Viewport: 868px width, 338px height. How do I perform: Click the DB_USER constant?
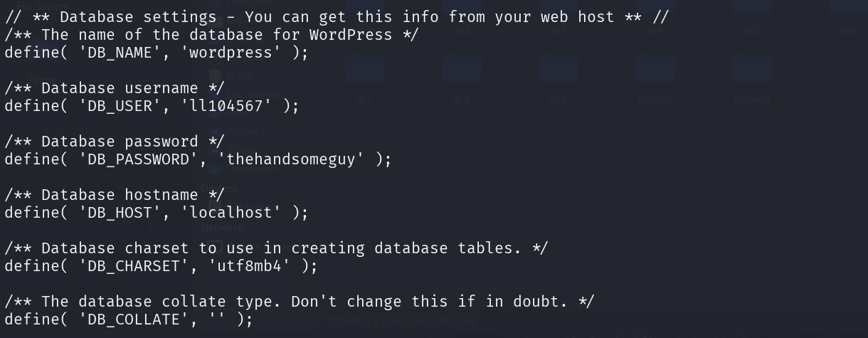click(x=120, y=106)
